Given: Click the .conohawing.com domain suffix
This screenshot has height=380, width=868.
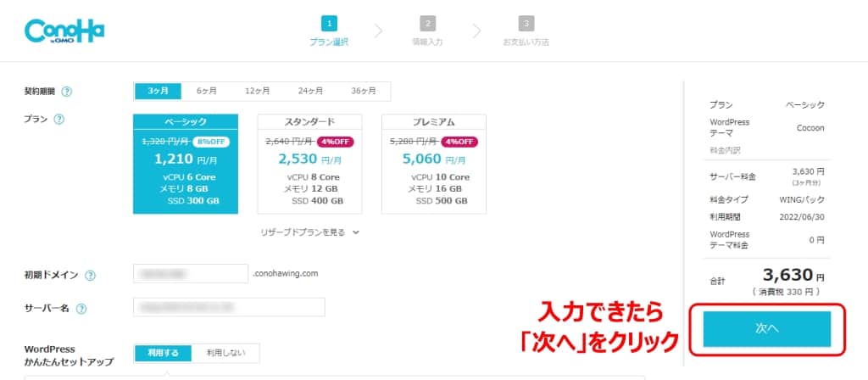Looking at the screenshot, I should click(x=285, y=274).
